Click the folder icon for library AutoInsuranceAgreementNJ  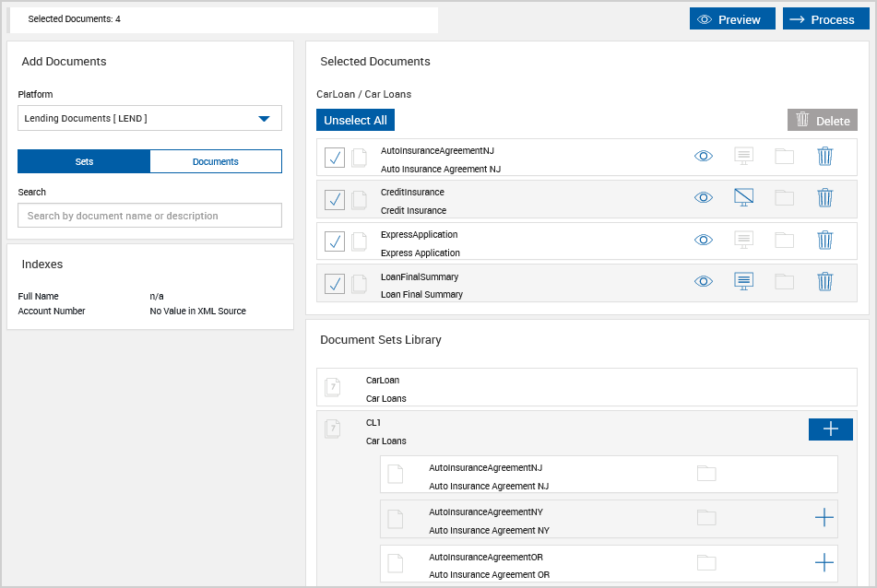click(x=706, y=474)
